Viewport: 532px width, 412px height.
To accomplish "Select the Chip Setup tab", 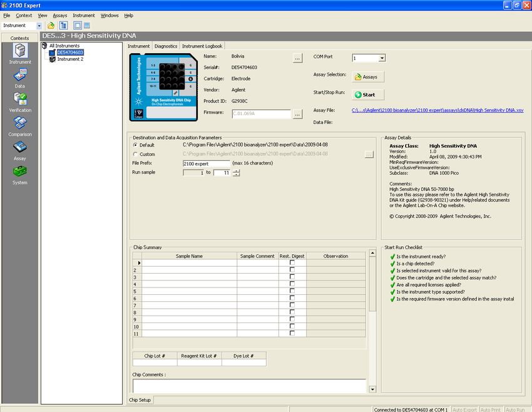I will pos(140,400).
